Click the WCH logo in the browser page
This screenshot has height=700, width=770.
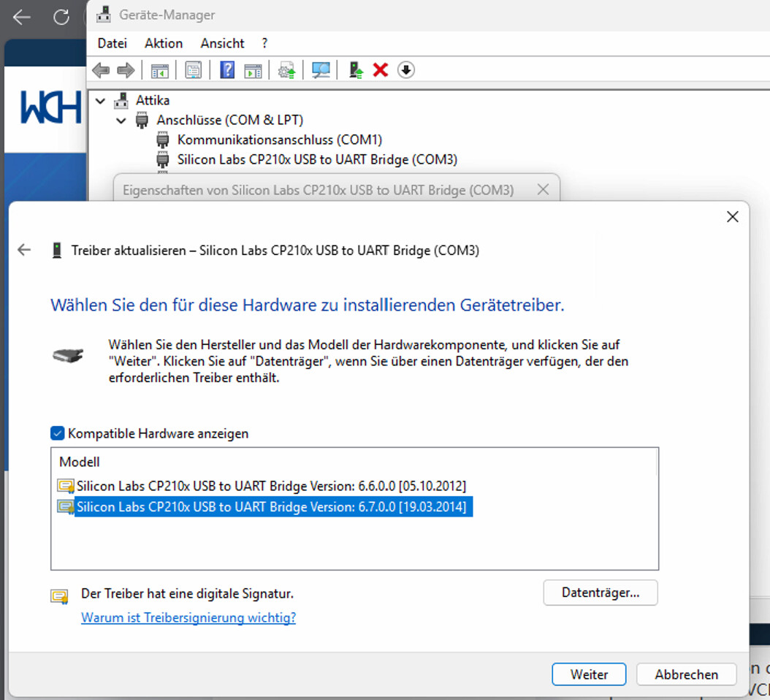[50, 107]
